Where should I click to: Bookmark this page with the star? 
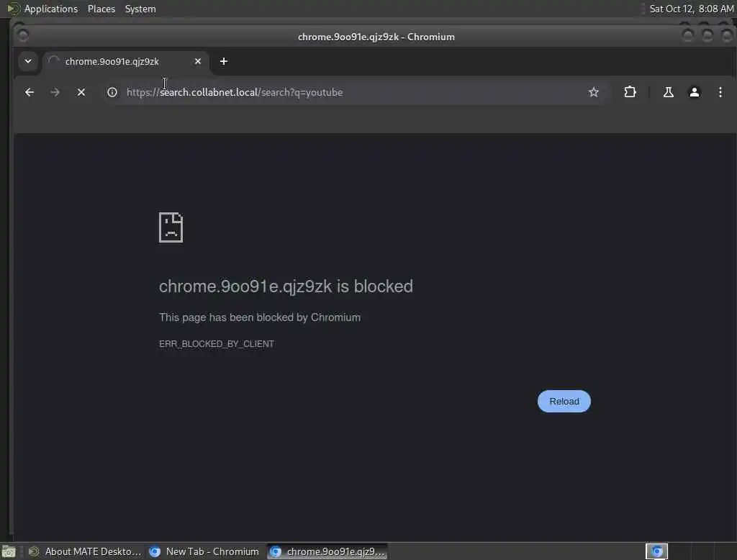pyautogui.click(x=594, y=92)
